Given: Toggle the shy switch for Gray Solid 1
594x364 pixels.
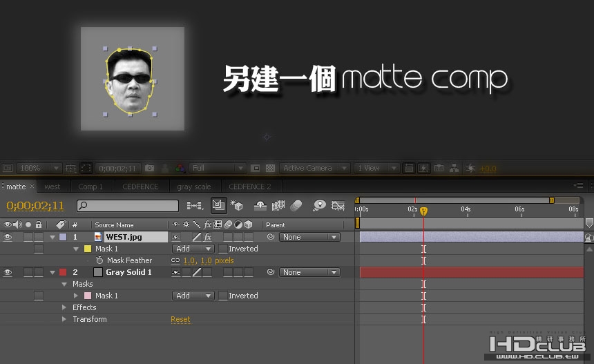Looking at the screenshot, I should point(175,272).
